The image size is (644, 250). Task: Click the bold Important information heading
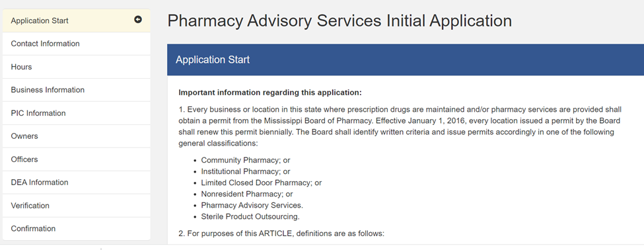click(270, 93)
